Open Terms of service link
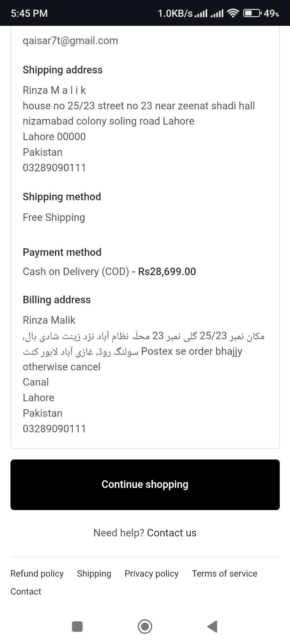290x644 pixels. pos(225,574)
